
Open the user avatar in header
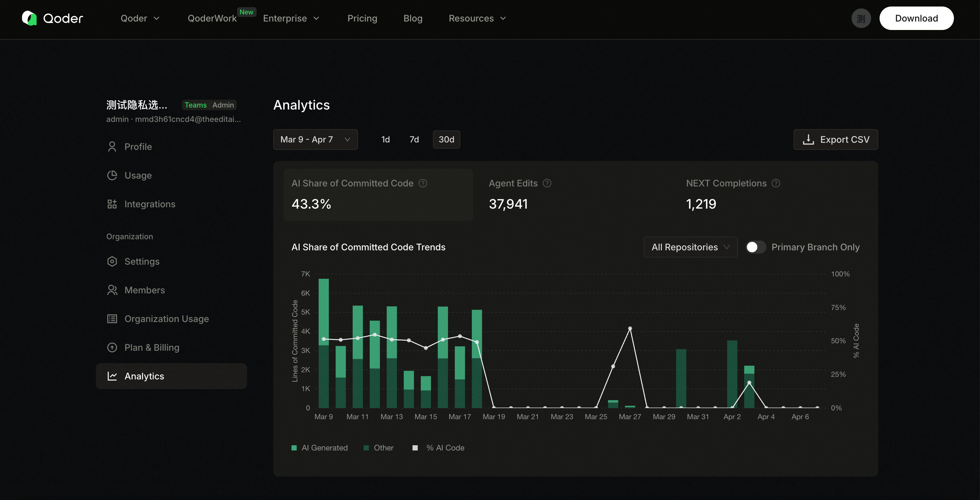click(x=861, y=18)
